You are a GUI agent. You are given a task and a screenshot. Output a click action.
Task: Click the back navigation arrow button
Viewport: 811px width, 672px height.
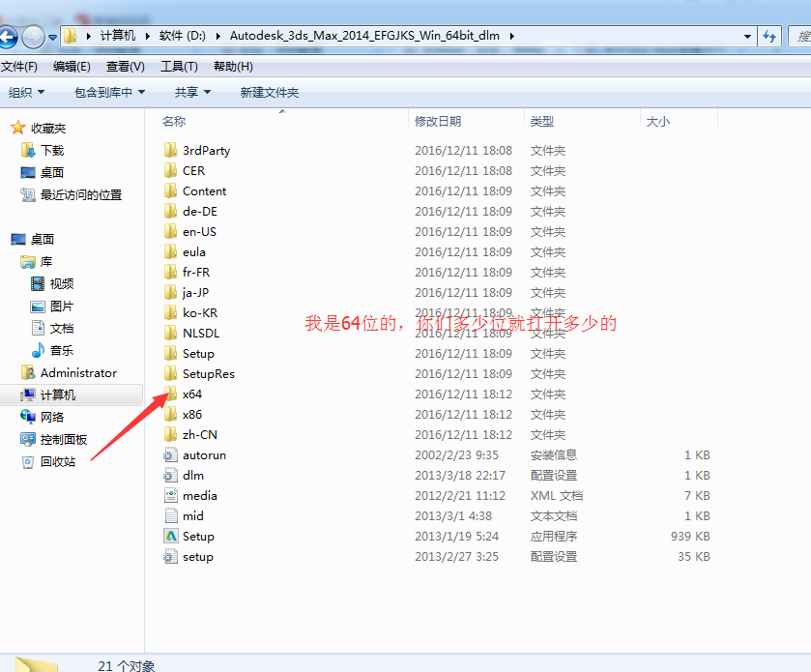coord(8,37)
